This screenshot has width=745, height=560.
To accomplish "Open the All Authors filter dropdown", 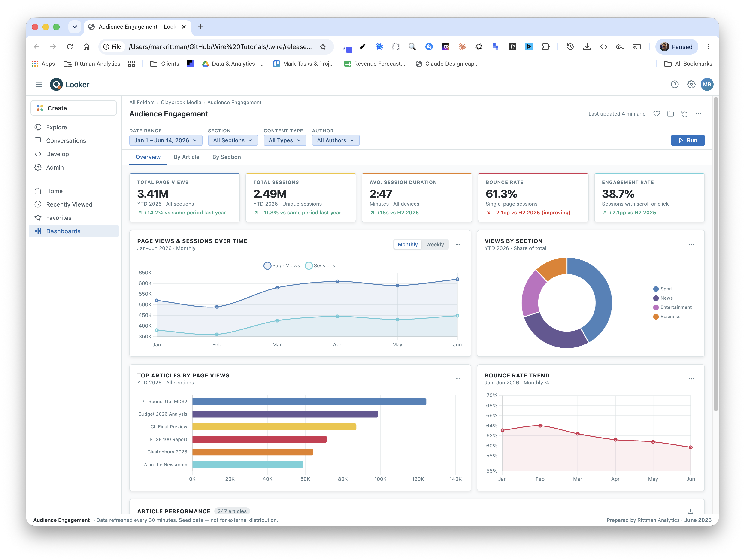I will click(336, 140).
